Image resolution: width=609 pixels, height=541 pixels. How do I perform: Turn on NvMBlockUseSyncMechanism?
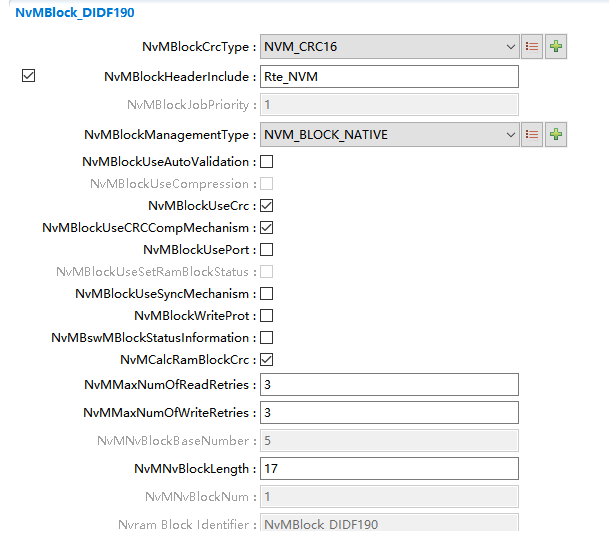pyautogui.click(x=267, y=294)
